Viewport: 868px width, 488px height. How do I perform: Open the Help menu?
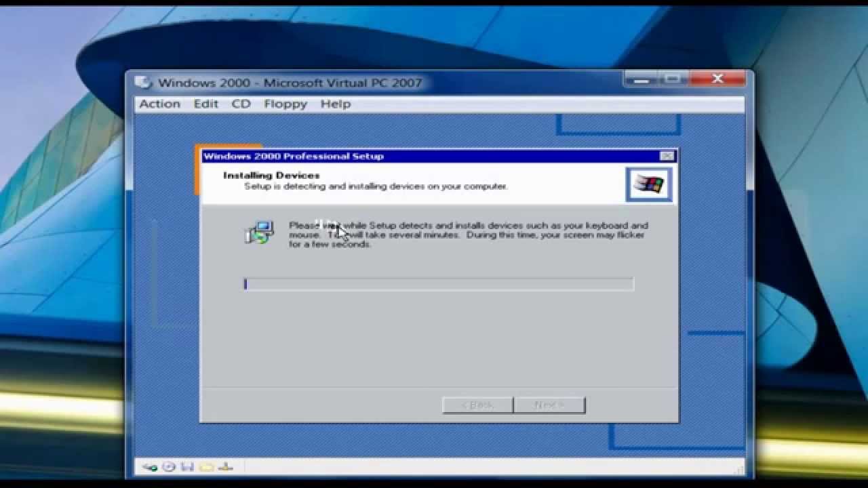click(x=335, y=104)
